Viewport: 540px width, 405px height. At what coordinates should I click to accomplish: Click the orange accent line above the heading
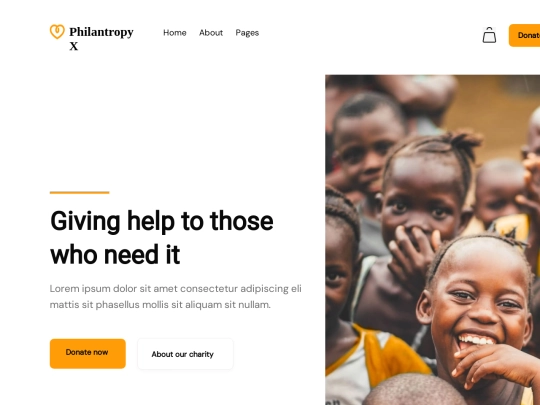click(x=80, y=193)
